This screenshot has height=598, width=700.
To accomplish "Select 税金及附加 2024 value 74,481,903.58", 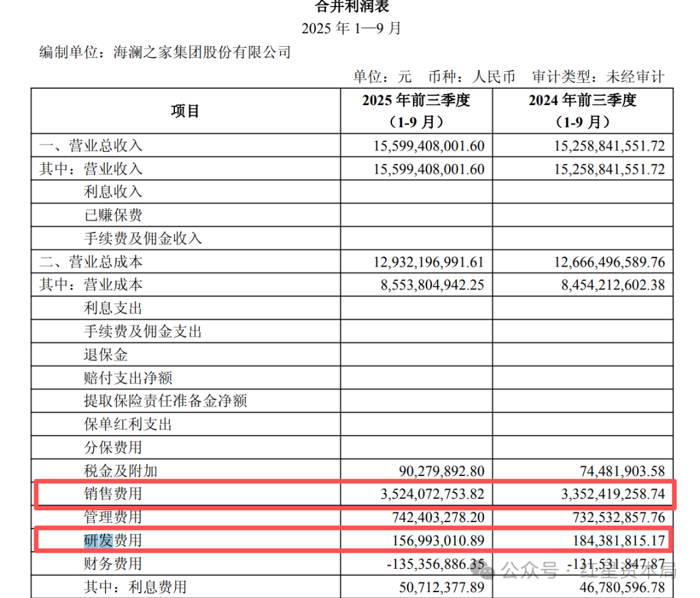I will tap(622, 471).
